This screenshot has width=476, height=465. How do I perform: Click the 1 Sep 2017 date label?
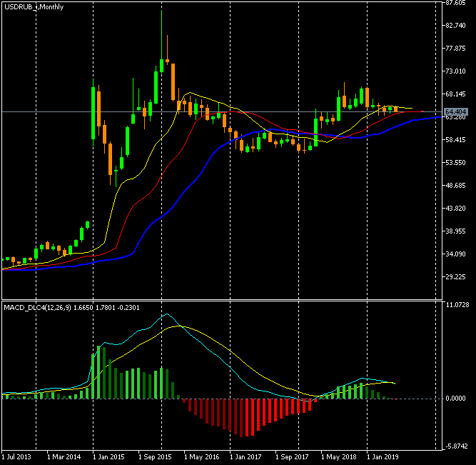click(292, 457)
